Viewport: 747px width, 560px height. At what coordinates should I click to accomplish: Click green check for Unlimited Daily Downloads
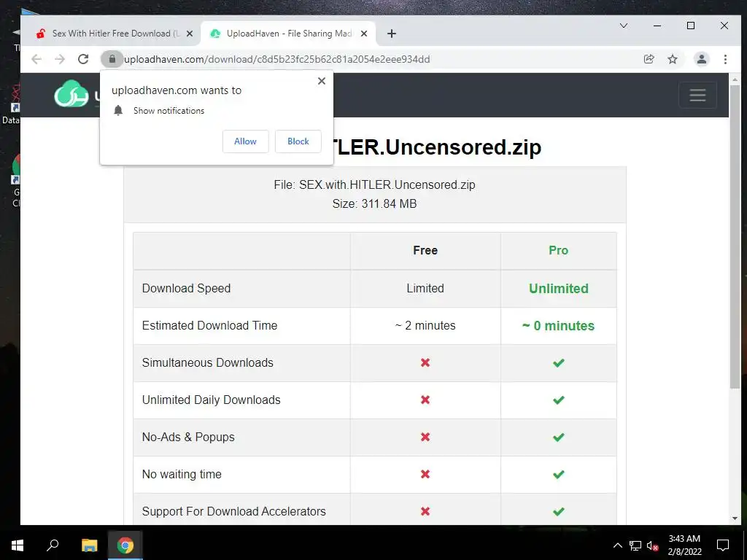(x=558, y=400)
